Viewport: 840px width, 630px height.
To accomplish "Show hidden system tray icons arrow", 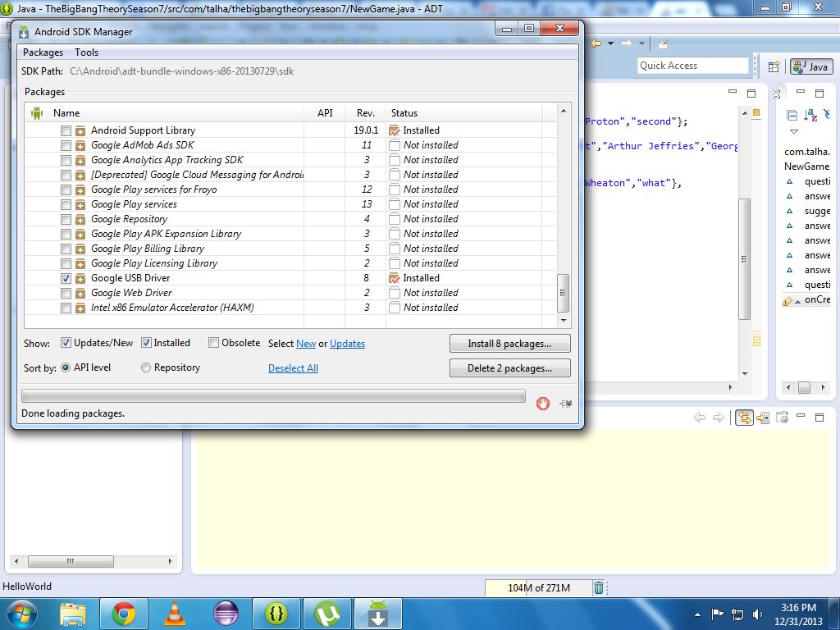I will pos(697,614).
